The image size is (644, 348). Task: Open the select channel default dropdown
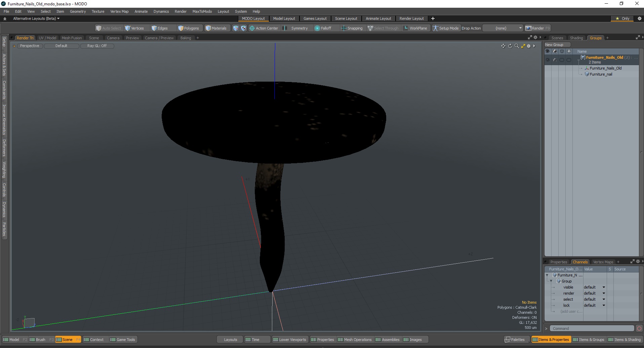point(595,299)
